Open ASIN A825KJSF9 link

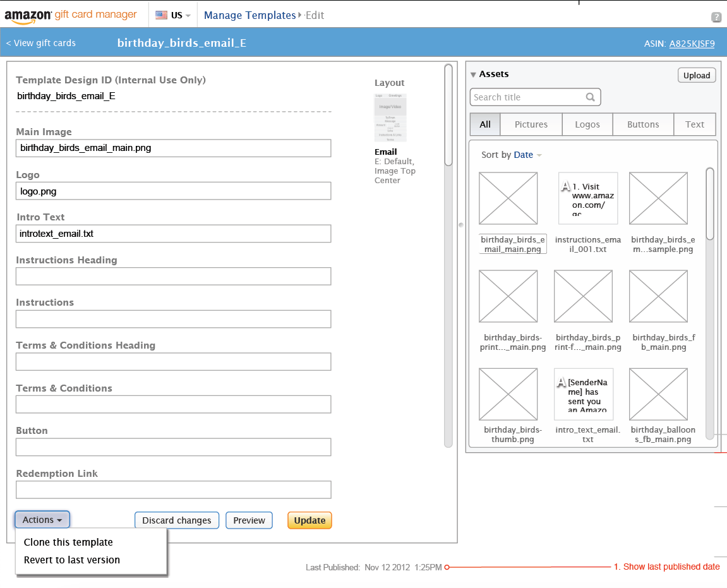click(x=692, y=44)
